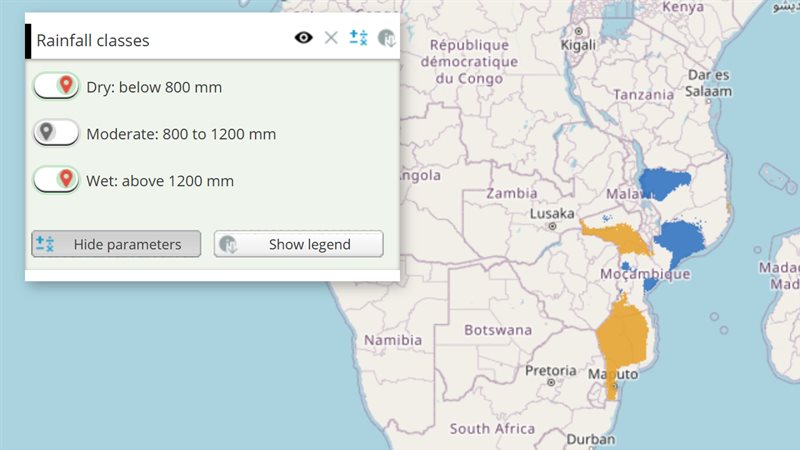This screenshot has width=800, height=450.
Task: Click the red pin on Dry toggle
Action: pyautogui.click(x=66, y=85)
